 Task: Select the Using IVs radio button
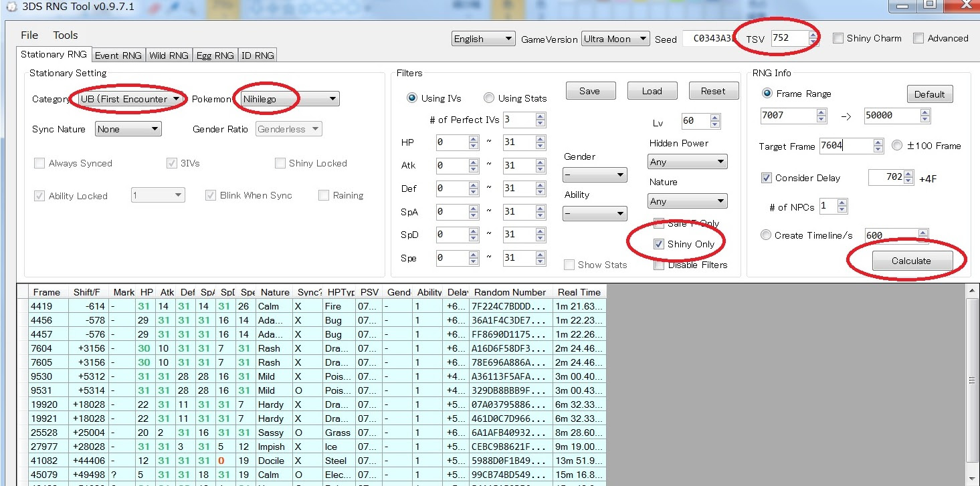pos(412,98)
